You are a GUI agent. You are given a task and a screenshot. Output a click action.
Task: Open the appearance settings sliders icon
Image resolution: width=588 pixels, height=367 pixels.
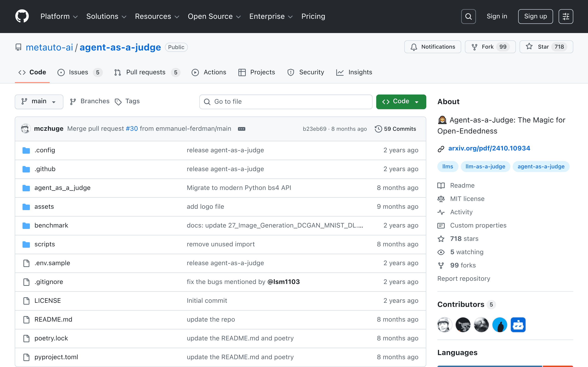click(566, 17)
